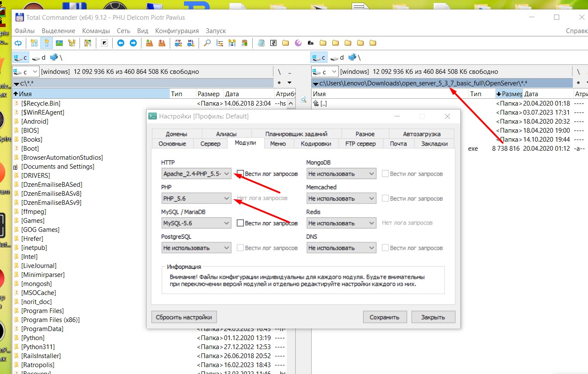The width and height of the screenshot is (588, 374).
Task: Open the Redis module dropdown
Action: [341, 223]
